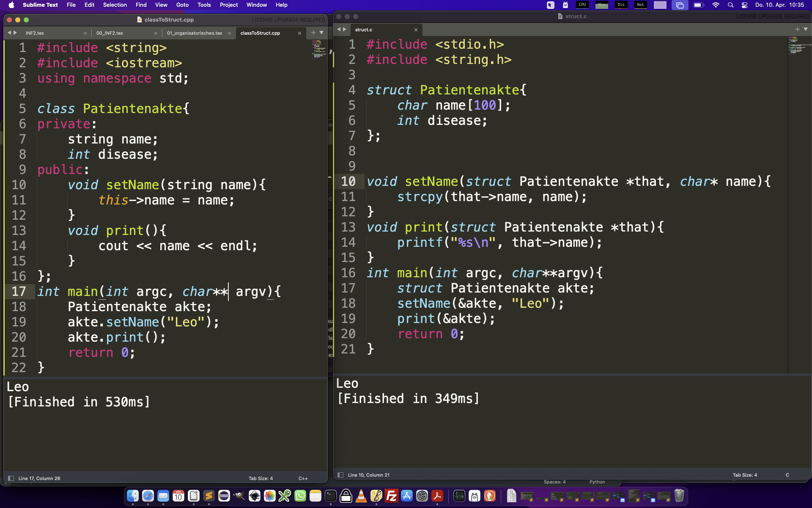Open tab list dropdown in classToStruct.cpp window
812x508 pixels.
point(321,33)
